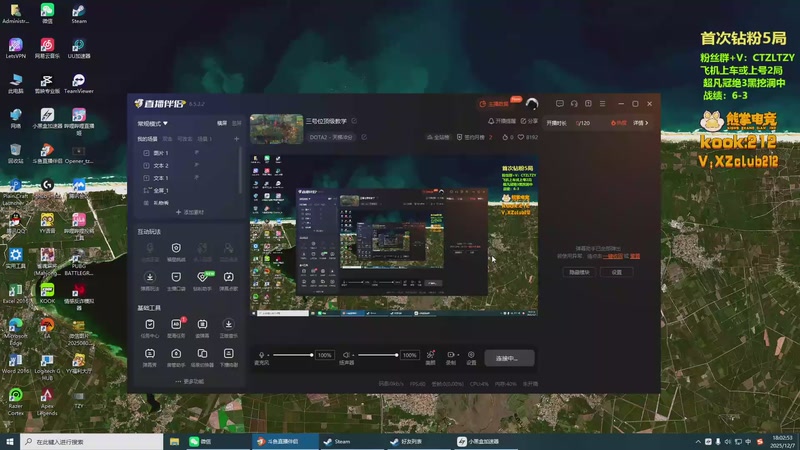Edit the stream title 三号位顶级教学
The width and height of the screenshot is (800, 450).
point(354,121)
